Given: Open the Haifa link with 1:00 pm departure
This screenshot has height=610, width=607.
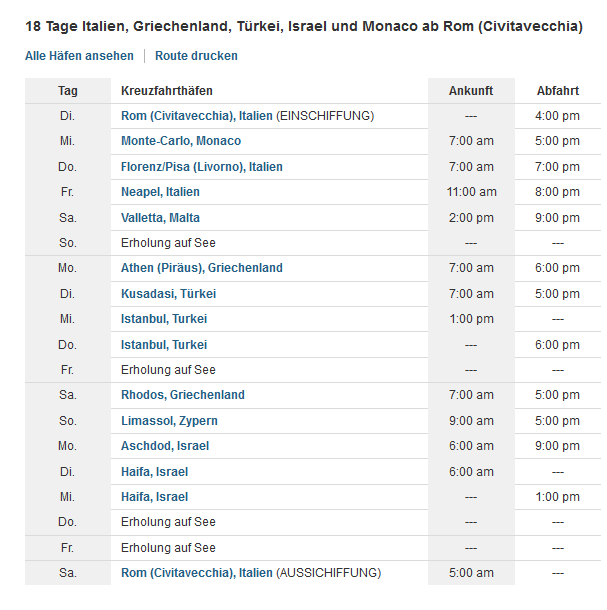Looking at the screenshot, I should coord(154,497).
